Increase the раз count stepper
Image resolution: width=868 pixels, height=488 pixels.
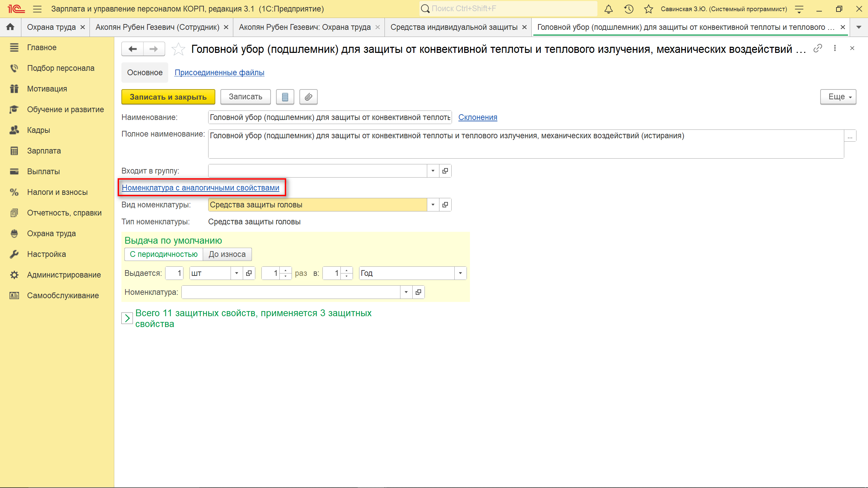point(286,270)
